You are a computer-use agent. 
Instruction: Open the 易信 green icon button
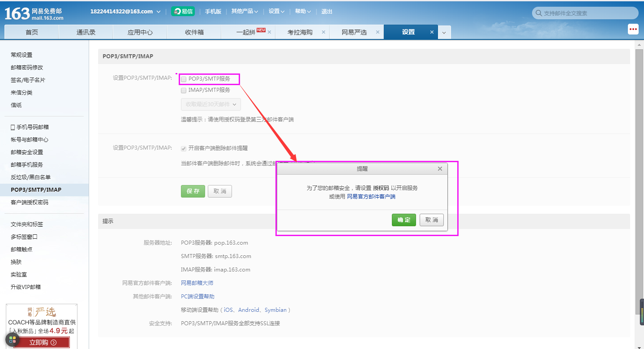coord(183,12)
